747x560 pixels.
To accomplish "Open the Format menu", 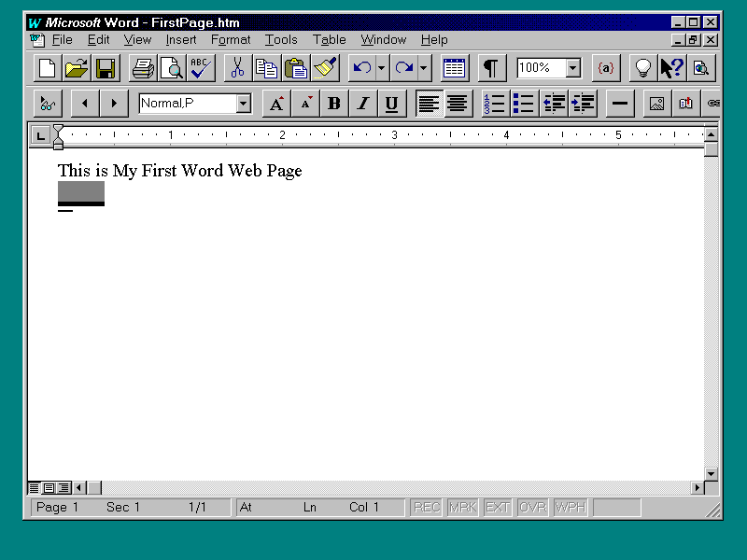I will [230, 40].
